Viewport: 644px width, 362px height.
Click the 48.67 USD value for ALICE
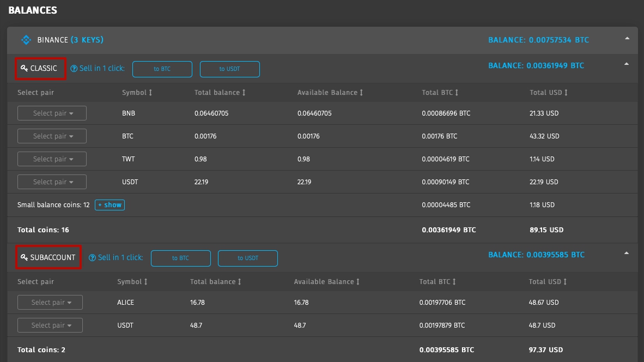click(x=544, y=302)
